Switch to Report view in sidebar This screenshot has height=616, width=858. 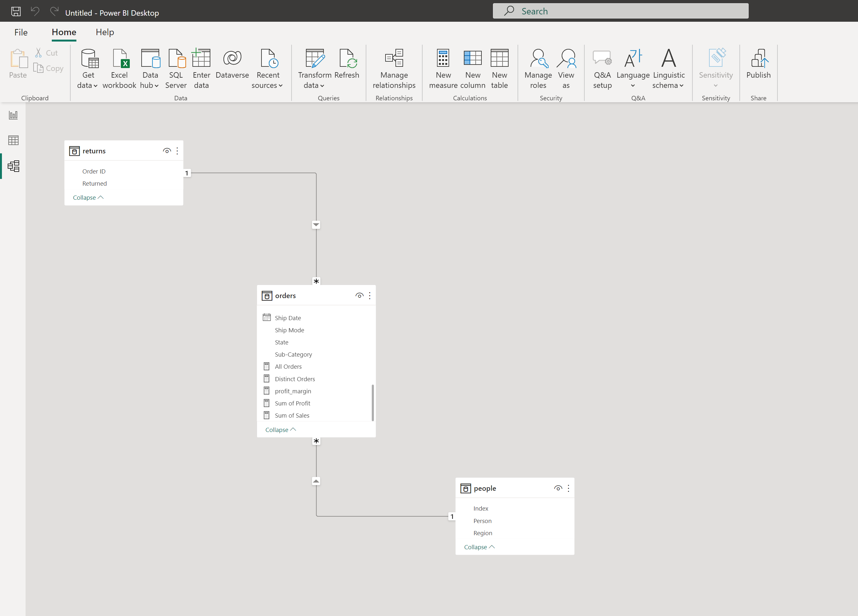pos(13,115)
